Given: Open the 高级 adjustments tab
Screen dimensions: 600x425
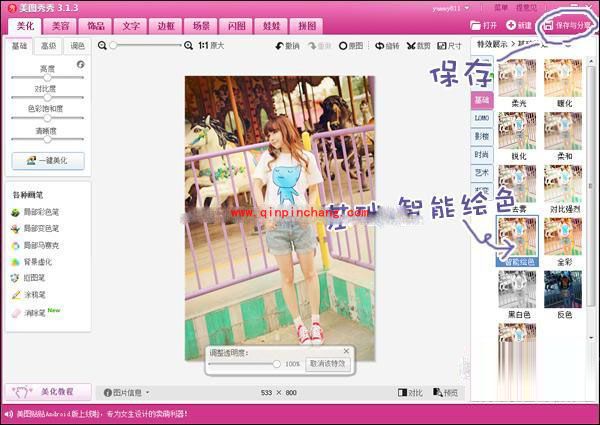Looking at the screenshot, I should [x=48, y=46].
